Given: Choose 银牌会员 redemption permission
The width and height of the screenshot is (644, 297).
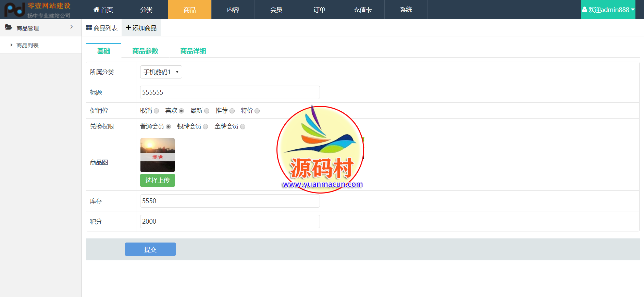Looking at the screenshot, I should 206,127.
